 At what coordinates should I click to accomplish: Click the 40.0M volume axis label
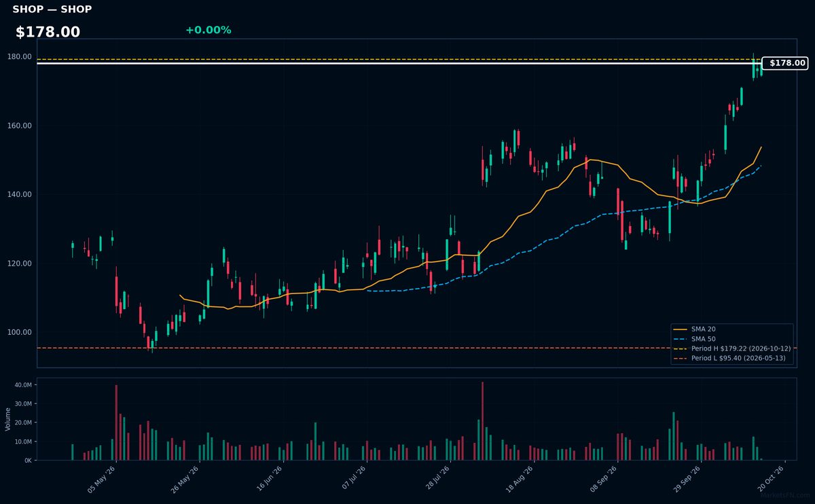[23, 385]
